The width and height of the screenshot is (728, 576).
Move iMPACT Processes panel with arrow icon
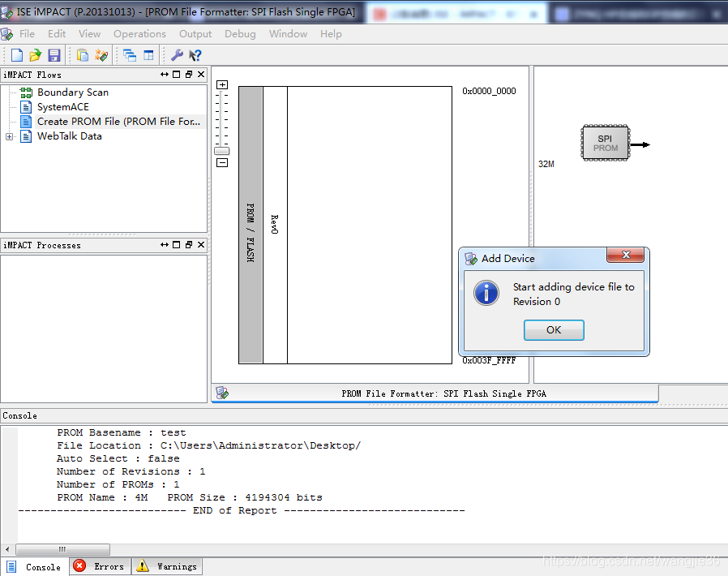click(x=165, y=245)
